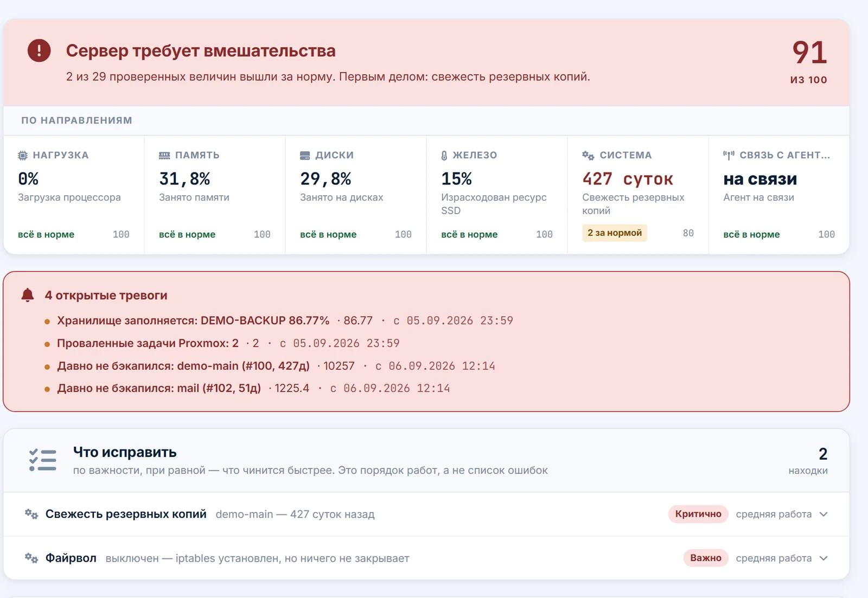Click the overall score 91

click(x=809, y=53)
